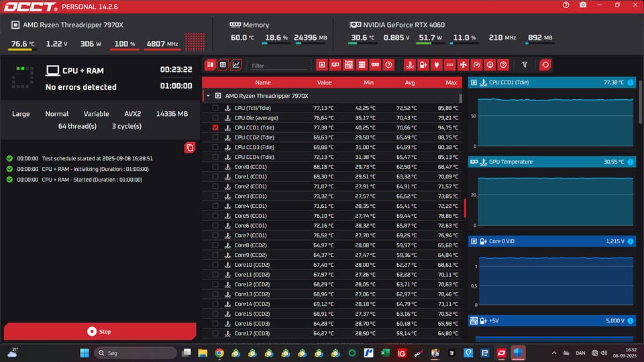Filter sensors by motherboard icon
644x362 pixels.
[348, 65]
